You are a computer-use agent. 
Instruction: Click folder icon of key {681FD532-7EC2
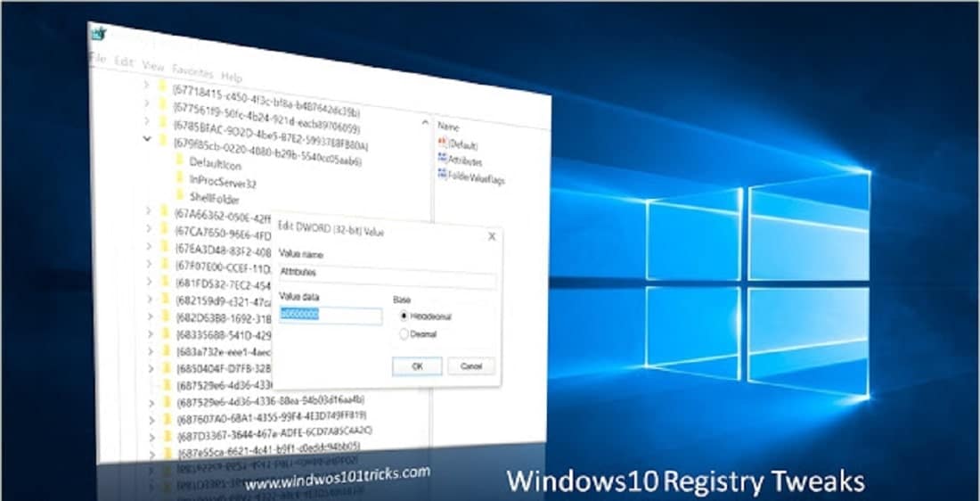(x=165, y=281)
